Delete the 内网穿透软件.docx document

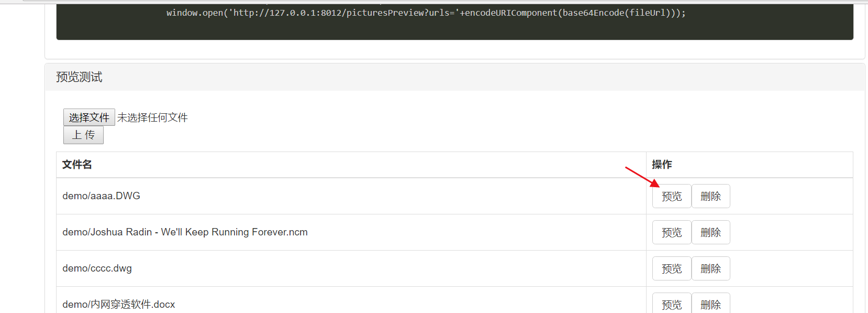point(710,304)
